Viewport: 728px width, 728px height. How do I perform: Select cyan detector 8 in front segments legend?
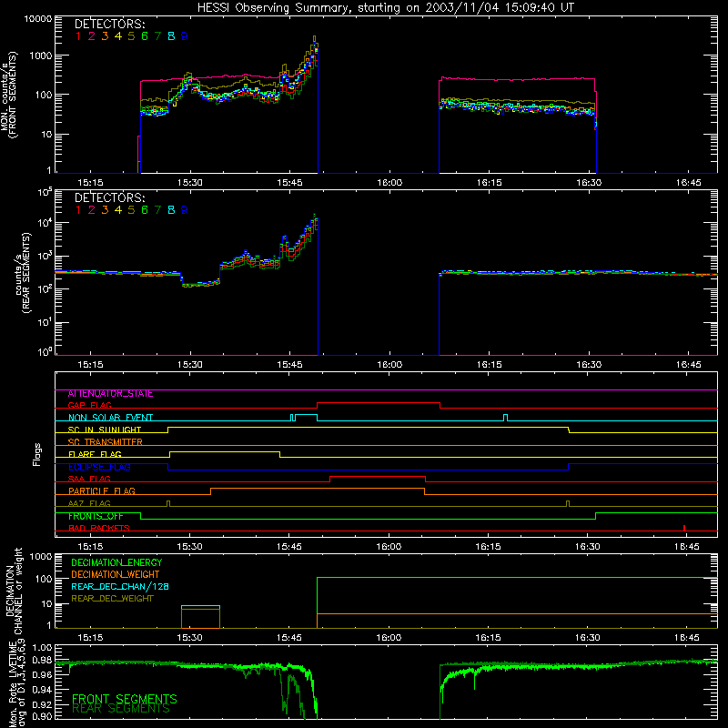click(x=171, y=36)
